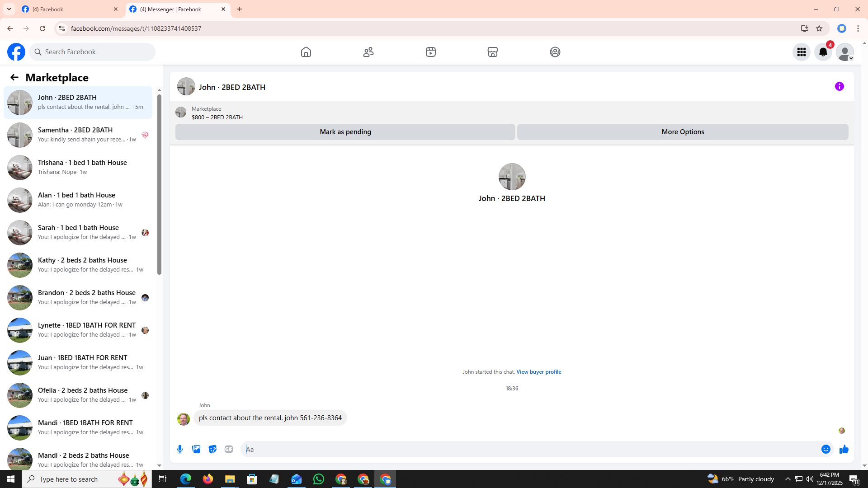Show hidden icons in system tray
The image size is (868, 488).
[x=788, y=479]
